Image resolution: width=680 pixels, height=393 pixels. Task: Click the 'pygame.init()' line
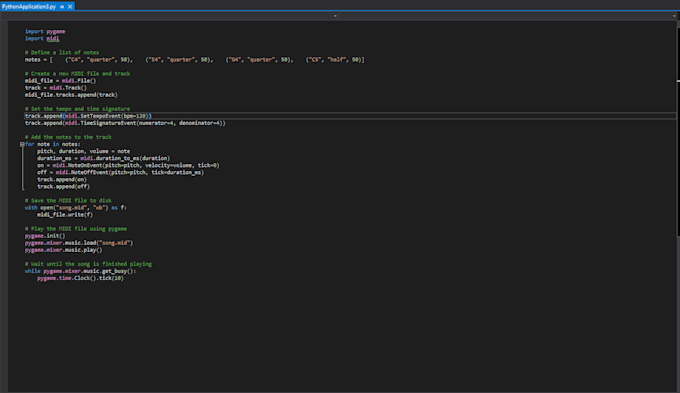(x=45, y=236)
